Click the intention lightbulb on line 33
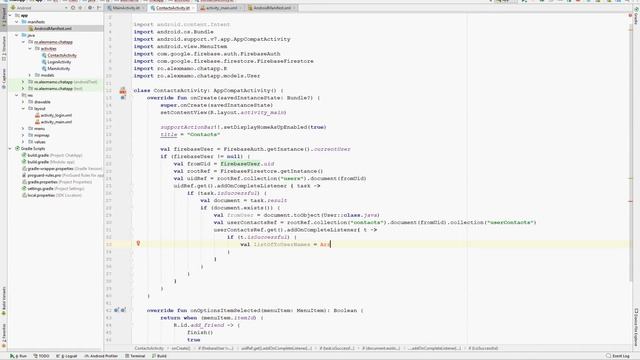This screenshot has width=640, height=360. point(138,244)
